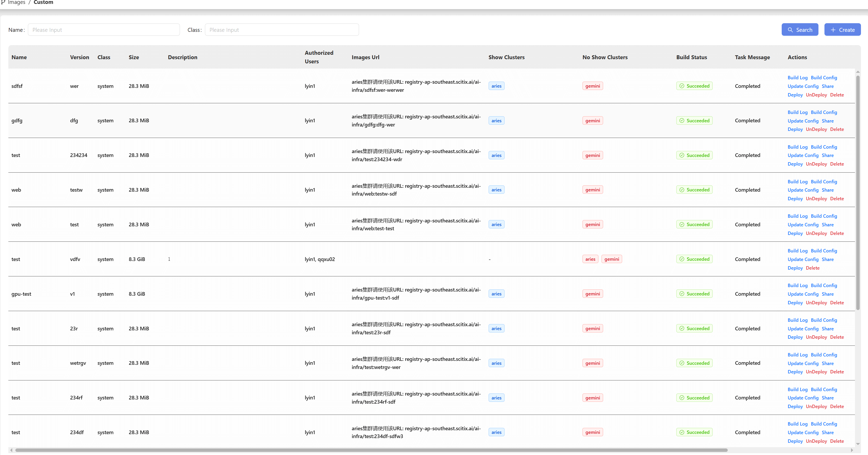
Task: Select the Custom breadcrumb item
Action: (x=44, y=2)
